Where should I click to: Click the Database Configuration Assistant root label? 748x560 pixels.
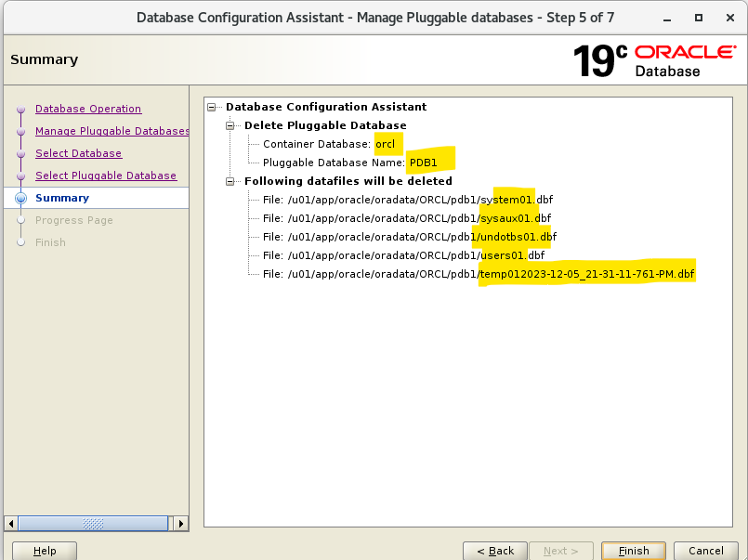[326, 107]
